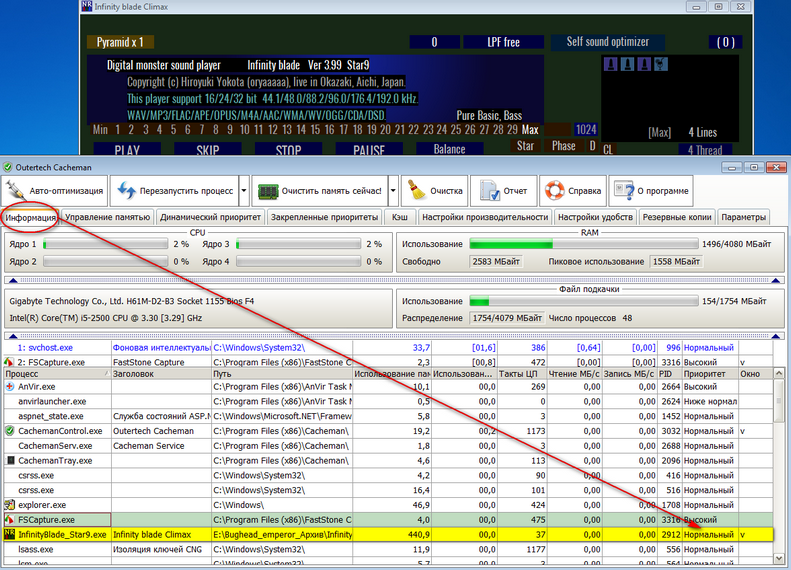
Task: Click Очистить память сейчас! memory chip button
Action: (x=320, y=191)
